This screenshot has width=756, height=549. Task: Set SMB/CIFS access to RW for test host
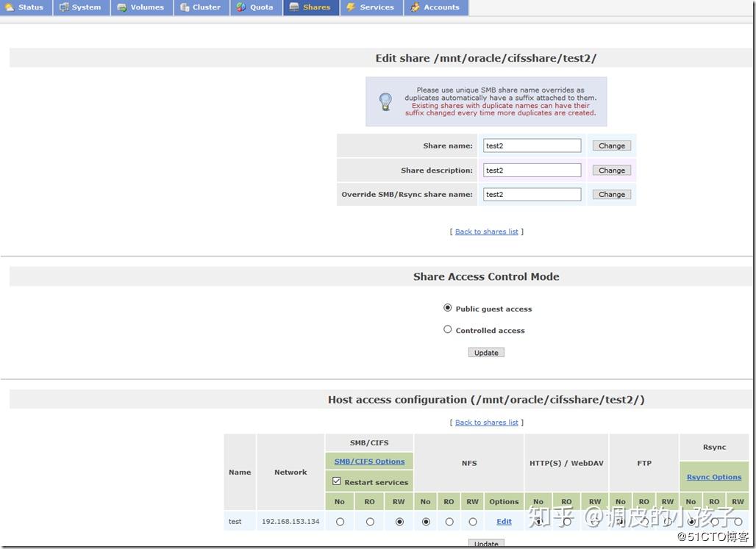click(x=398, y=521)
